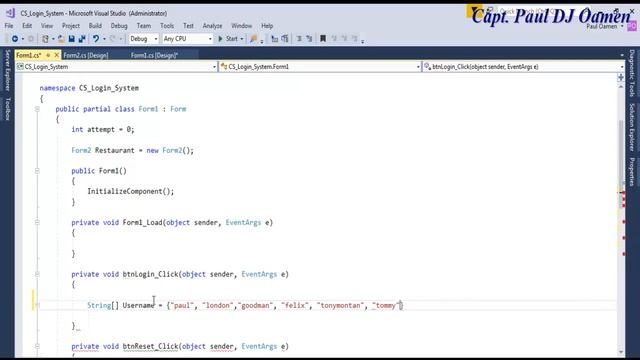This screenshot has width=640, height=360.
Task: Click the Find in Files toolbar icon
Action: tap(253, 39)
